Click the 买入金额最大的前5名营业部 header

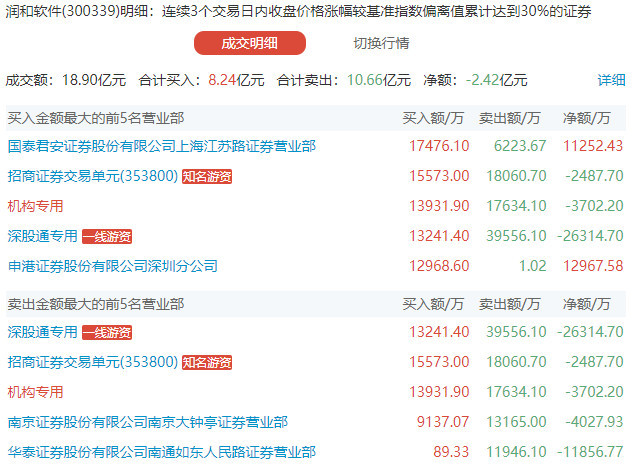(x=96, y=118)
